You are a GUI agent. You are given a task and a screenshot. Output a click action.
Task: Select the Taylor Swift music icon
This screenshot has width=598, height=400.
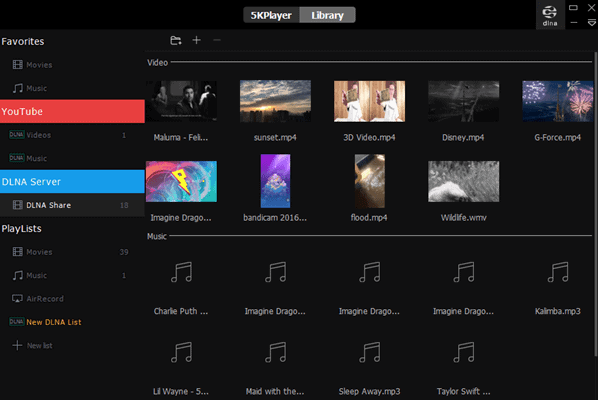pyautogui.click(x=463, y=352)
